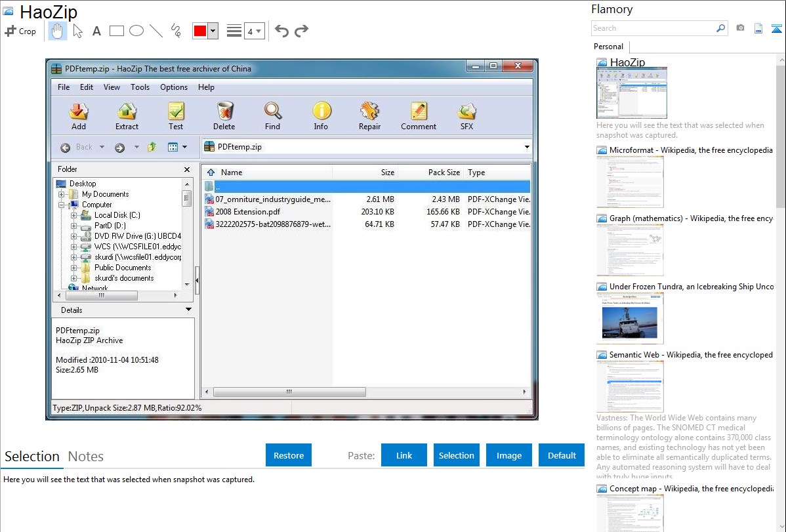Expand the Local Disk (C:) node
The width and height of the screenshot is (786, 532).
(73, 216)
